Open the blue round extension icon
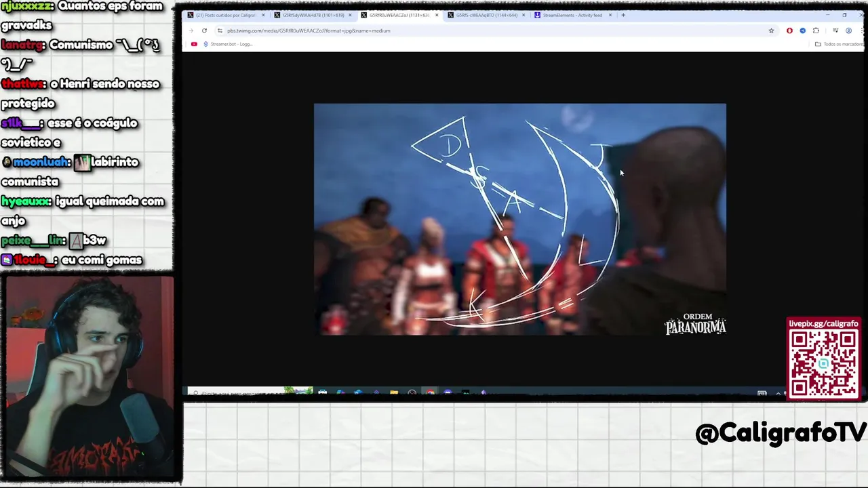This screenshot has width=868, height=488. pyautogui.click(x=802, y=30)
